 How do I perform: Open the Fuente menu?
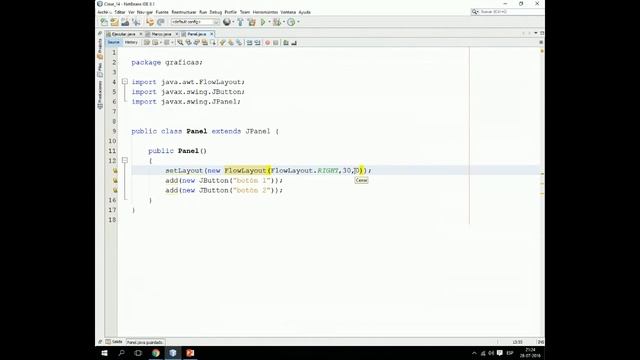click(x=162, y=12)
